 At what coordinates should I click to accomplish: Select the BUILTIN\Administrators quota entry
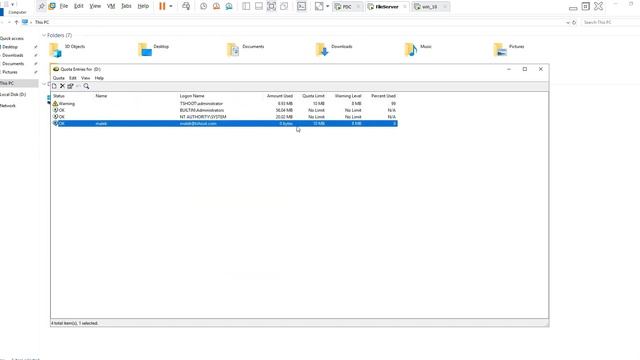[224, 110]
